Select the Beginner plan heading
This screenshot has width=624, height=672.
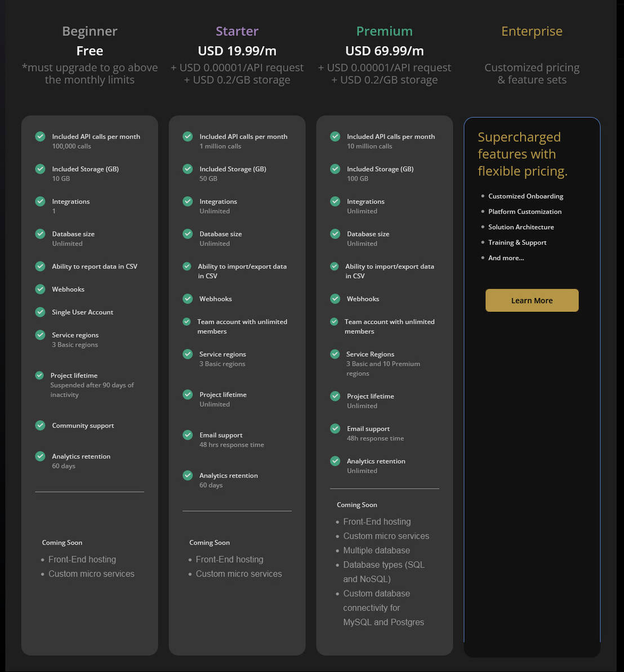pyautogui.click(x=90, y=32)
